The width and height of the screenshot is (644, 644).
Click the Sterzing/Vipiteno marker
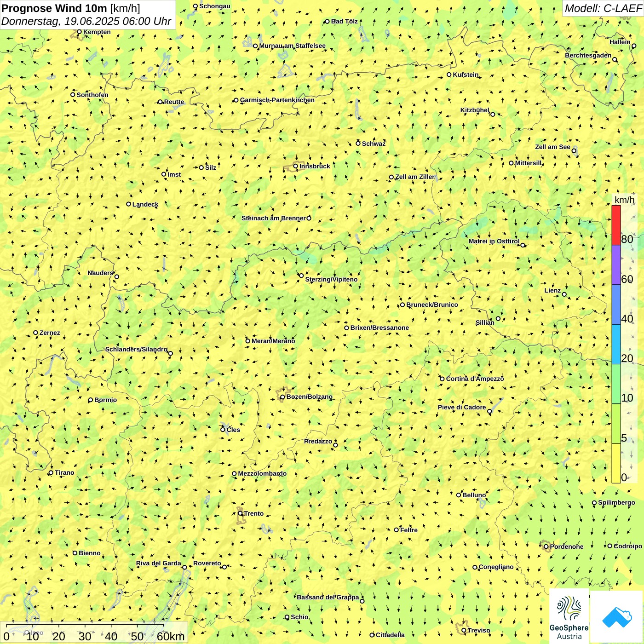tap(301, 276)
